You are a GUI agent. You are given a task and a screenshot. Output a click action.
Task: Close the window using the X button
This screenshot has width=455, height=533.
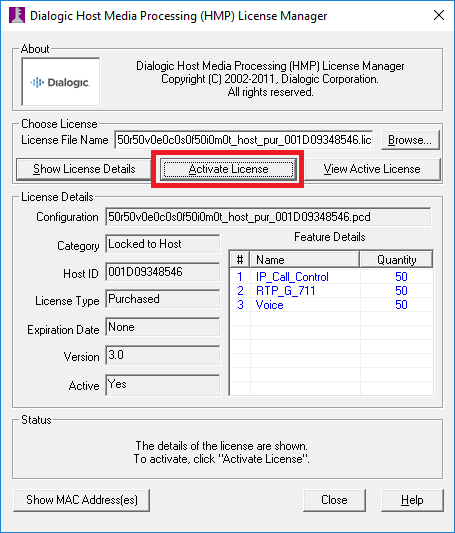point(439,15)
